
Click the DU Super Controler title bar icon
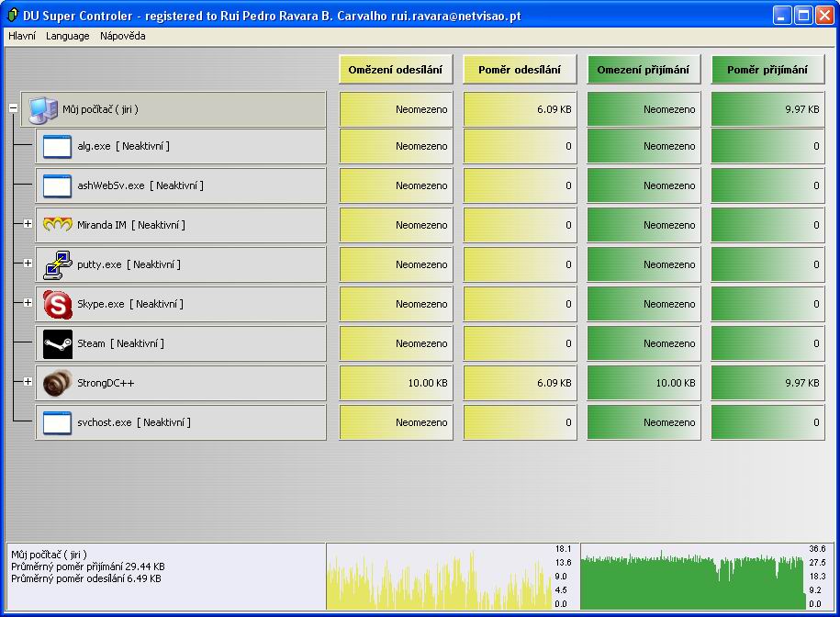[x=12, y=15]
